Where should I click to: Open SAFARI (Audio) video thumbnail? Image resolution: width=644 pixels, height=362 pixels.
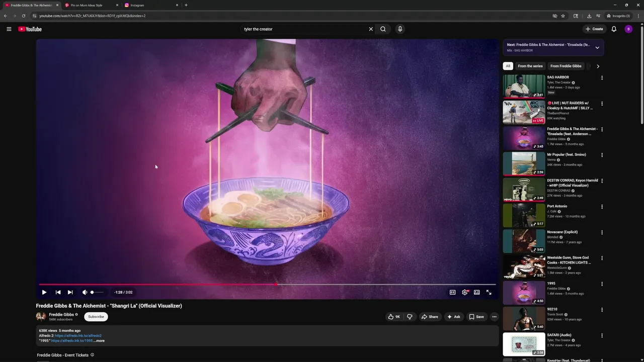click(524, 344)
